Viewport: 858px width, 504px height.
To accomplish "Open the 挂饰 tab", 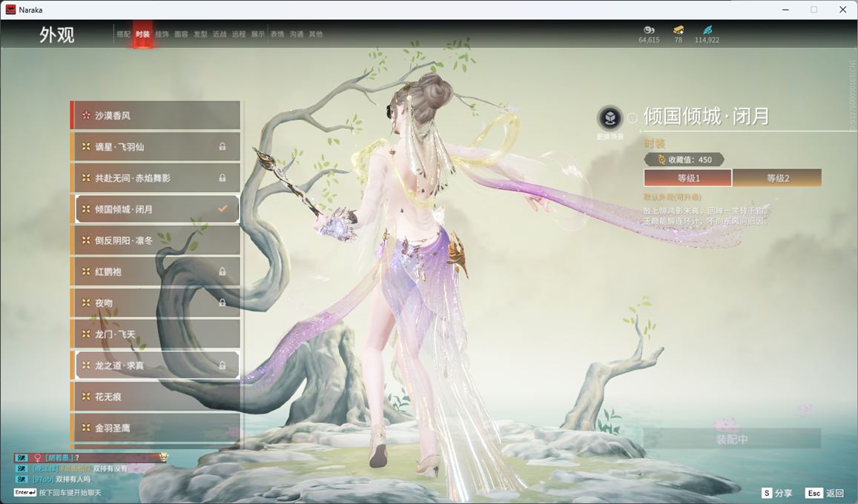I will point(162,34).
